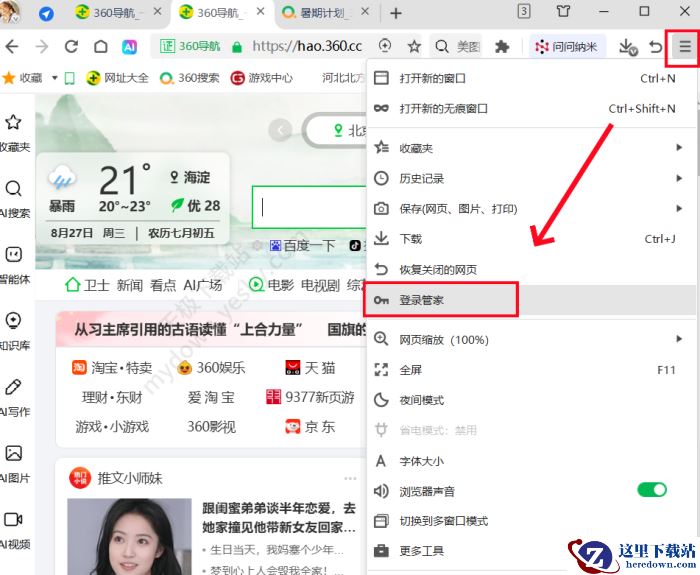
Task: Open 360搜索 bookmark
Action: tap(190, 78)
